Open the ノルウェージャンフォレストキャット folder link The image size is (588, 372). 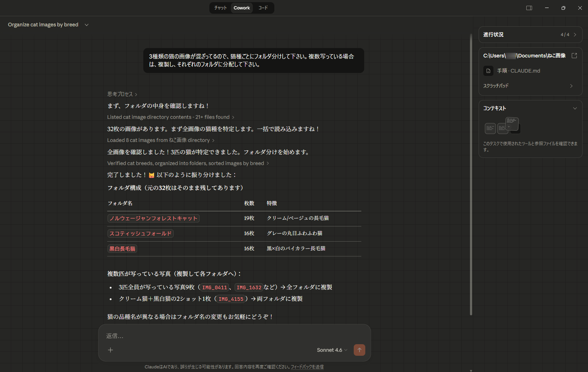153,219
